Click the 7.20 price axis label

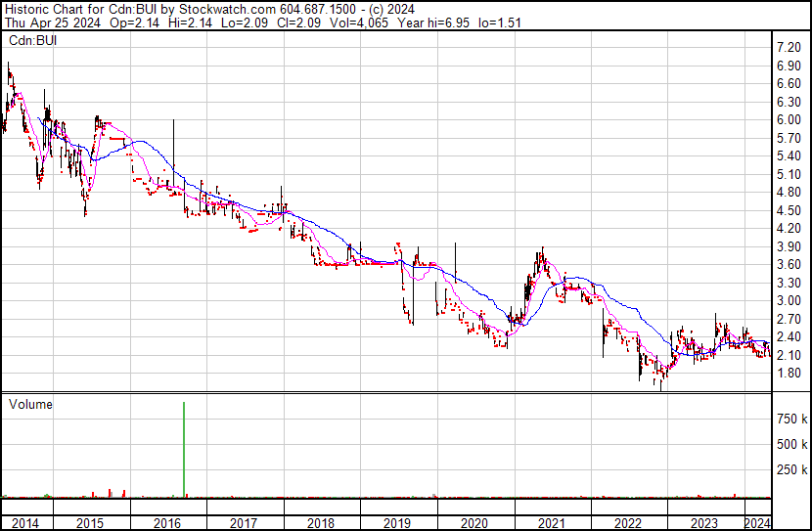pyautogui.click(x=789, y=47)
